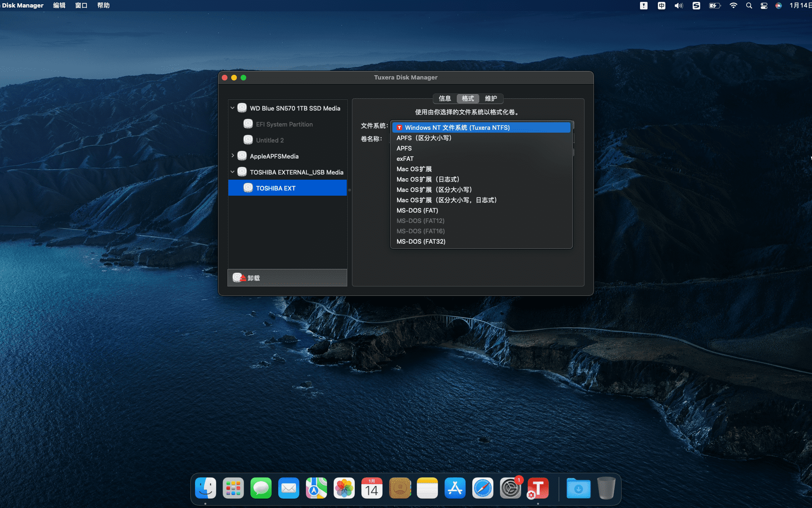812x508 pixels.
Task: Click the Untitled 2 disk icon
Action: point(248,140)
